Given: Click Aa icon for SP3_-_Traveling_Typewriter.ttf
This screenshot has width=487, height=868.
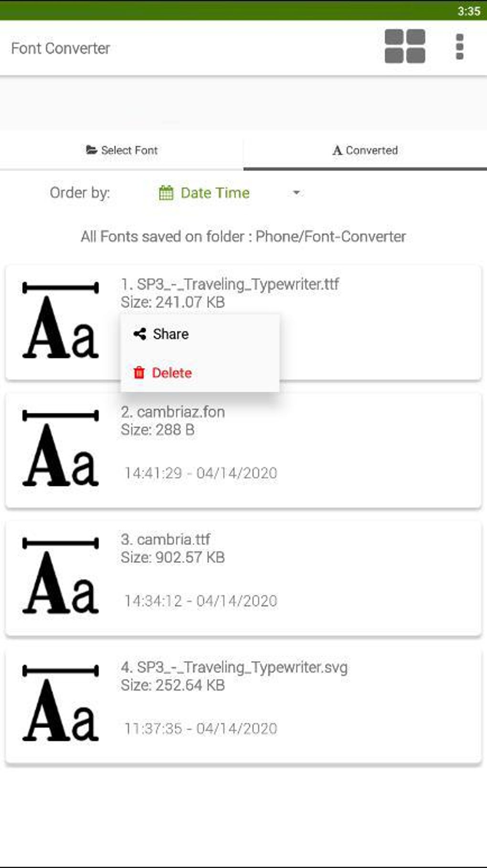Looking at the screenshot, I should pyautogui.click(x=61, y=321).
